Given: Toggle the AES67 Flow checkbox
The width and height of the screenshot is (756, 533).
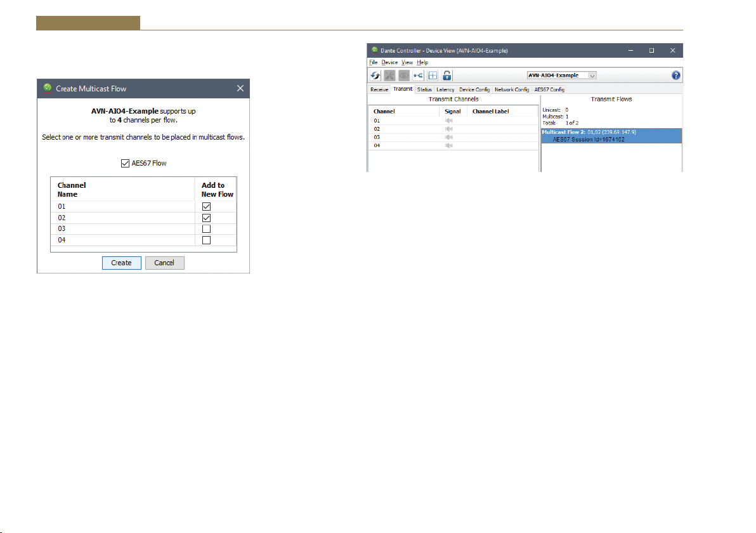Looking at the screenshot, I should 125,164.
